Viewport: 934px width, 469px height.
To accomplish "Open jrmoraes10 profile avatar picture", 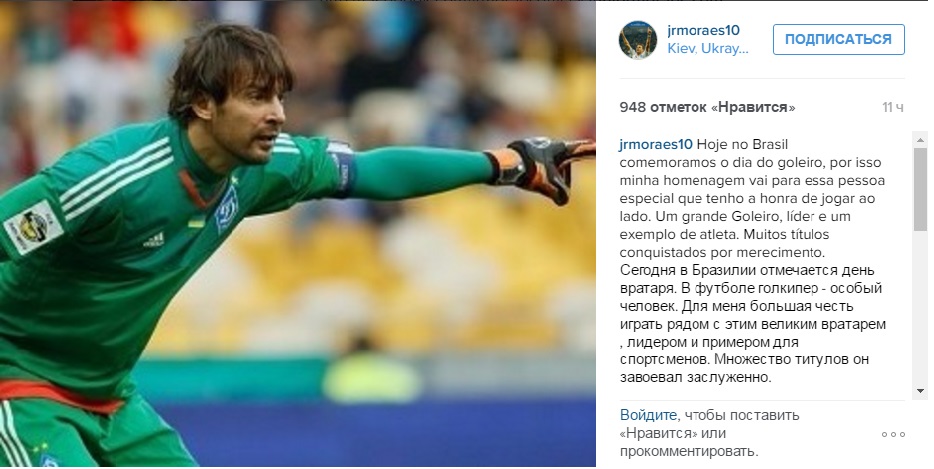I will 637,40.
